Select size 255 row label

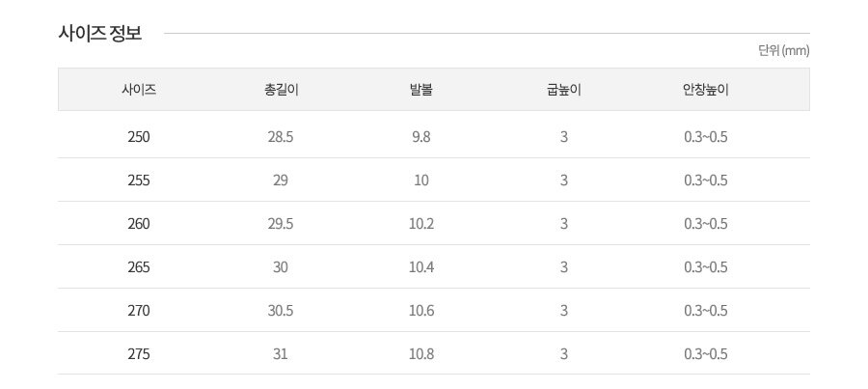point(139,181)
